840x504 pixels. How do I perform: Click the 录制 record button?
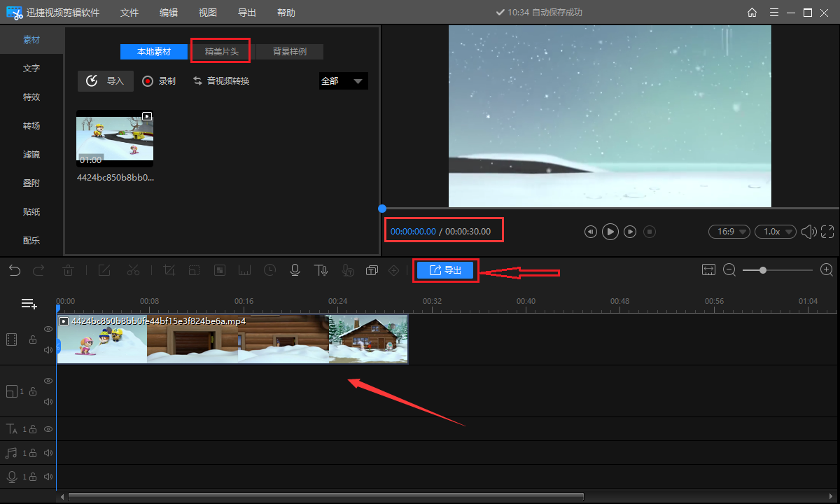click(159, 81)
